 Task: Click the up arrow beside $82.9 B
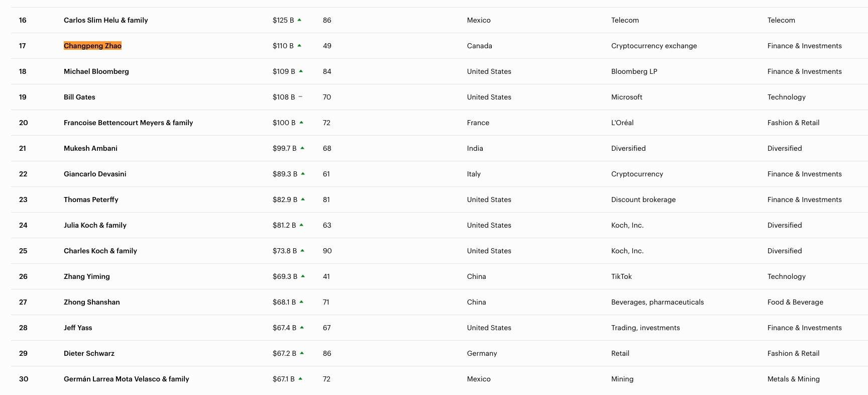tap(303, 200)
